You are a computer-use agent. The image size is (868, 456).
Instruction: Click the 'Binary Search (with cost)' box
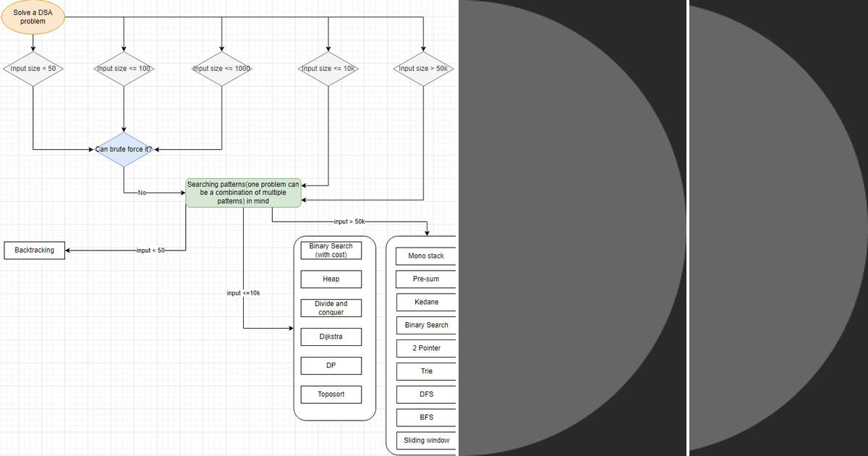(x=331, y=250)
